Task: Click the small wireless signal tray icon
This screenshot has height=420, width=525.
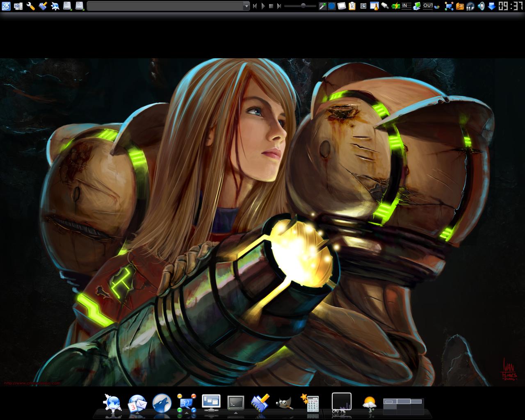Action: (437, 7)
